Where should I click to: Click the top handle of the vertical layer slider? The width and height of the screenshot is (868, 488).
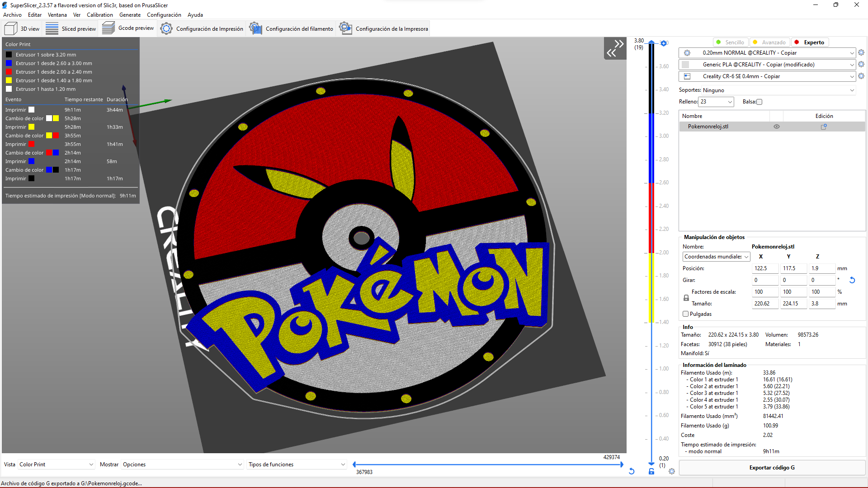pos(651,42)
